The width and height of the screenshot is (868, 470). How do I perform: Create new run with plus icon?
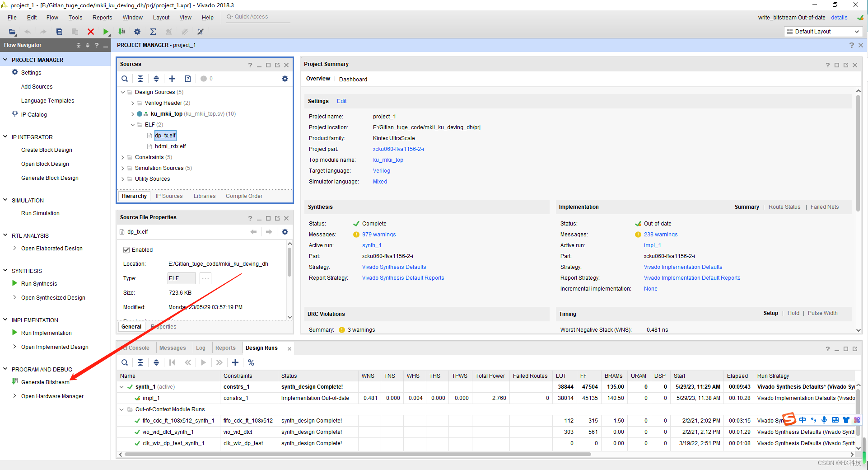click(x=235, y=362)
